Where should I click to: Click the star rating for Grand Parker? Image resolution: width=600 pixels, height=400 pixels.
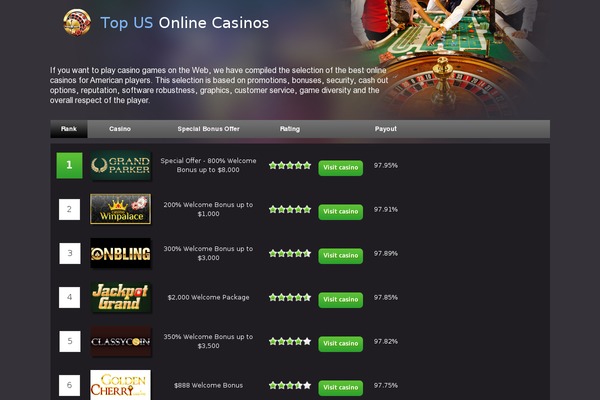pos(290,165)
